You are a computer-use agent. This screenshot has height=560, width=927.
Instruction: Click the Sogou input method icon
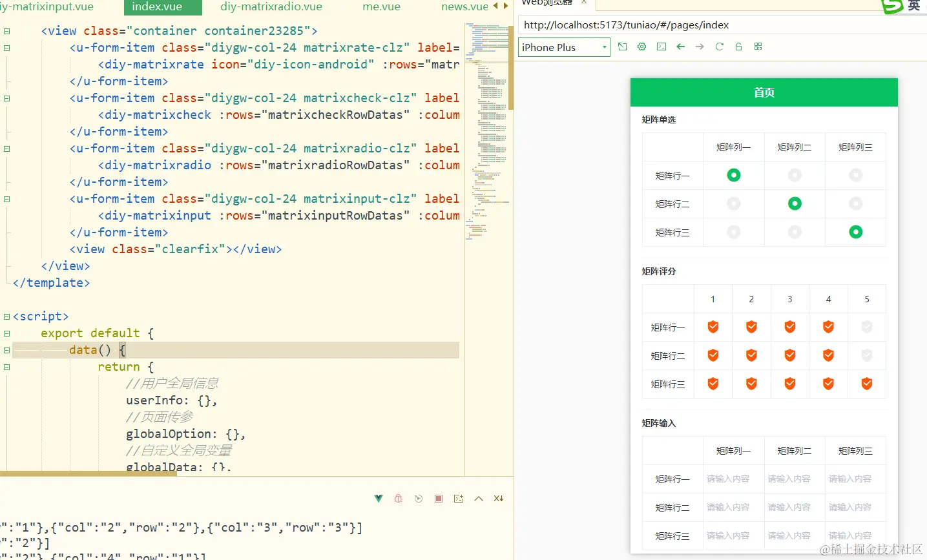(x=893, y=6)
